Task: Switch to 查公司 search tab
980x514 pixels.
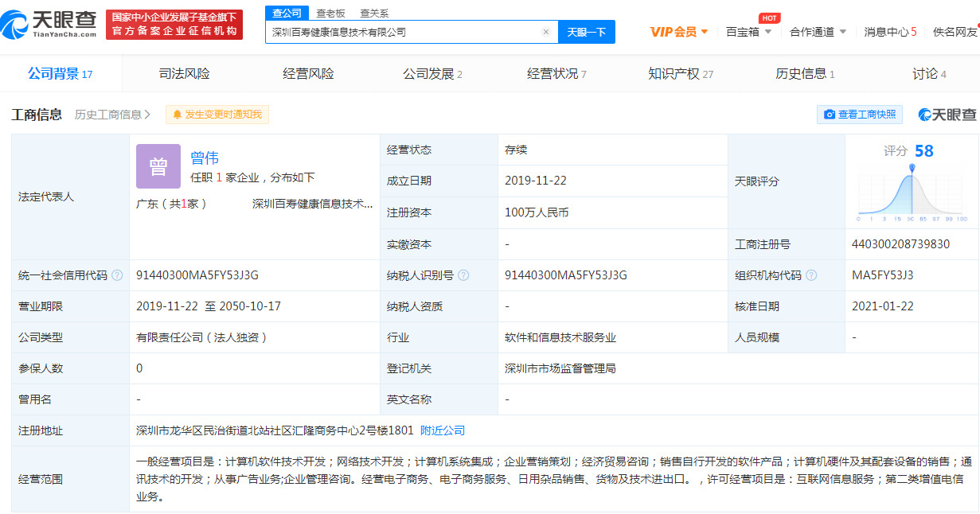Action: pos(287,14)
